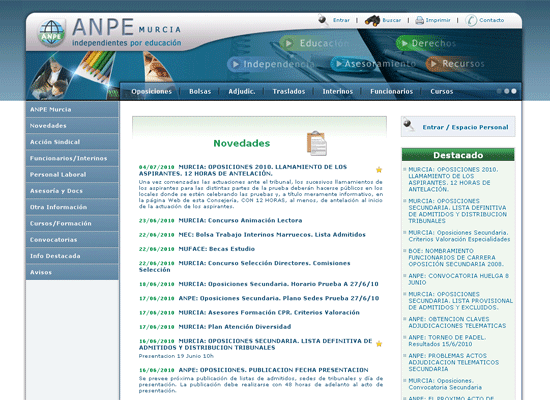The height and width of the screenshot is (400, 550).
Task: Open the Traslados menu tab
Action: click(x=289, y=92)
